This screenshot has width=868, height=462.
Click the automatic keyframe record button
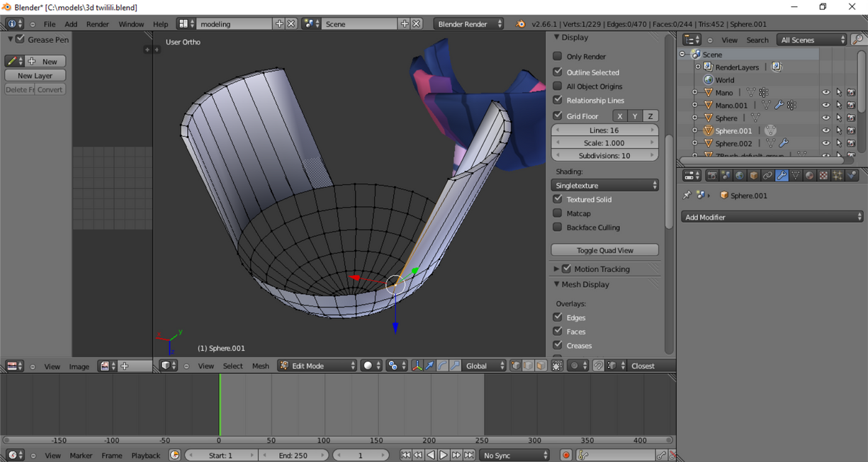tap(566, 456)
